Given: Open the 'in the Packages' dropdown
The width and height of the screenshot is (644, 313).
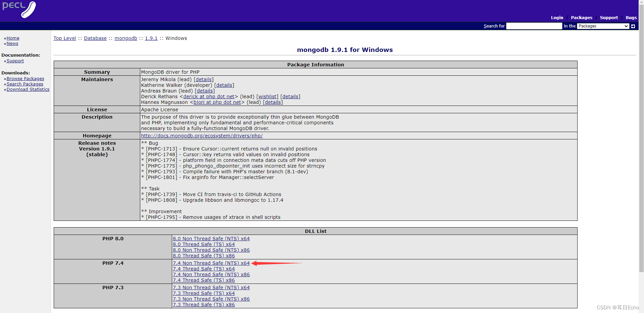Looking at the screenshot, I should (602, 26).
